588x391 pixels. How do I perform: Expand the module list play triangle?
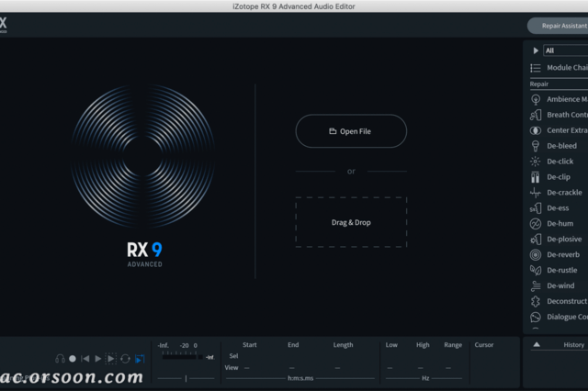pos(536,50)
